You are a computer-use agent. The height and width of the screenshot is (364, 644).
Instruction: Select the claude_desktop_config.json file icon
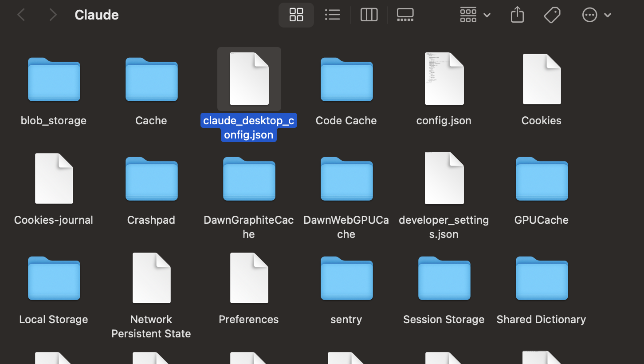[x=249, y=79]
